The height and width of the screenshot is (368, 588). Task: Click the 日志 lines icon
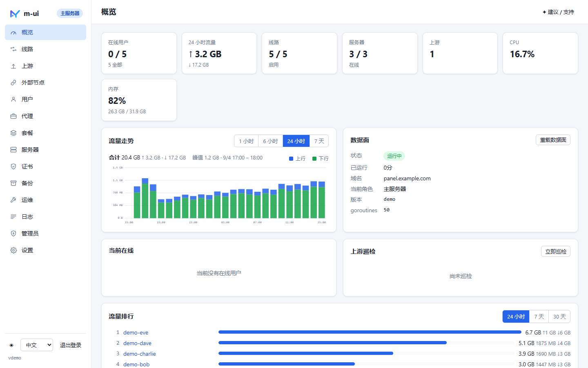(x=13, y=217)
